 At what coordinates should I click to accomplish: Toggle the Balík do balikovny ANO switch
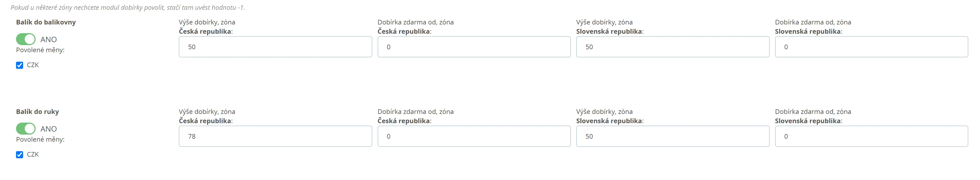[26, 39]
